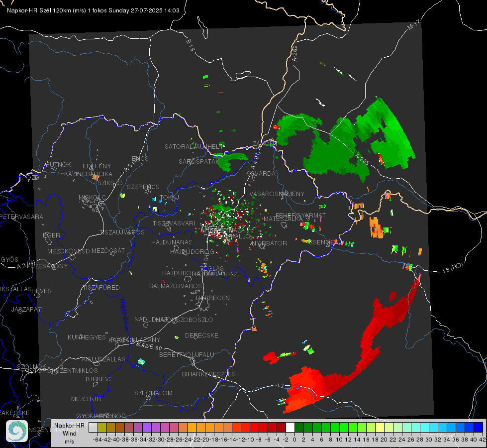Click the JÁSZAPÁTI label
487x448 pixels.
point(27,309)
